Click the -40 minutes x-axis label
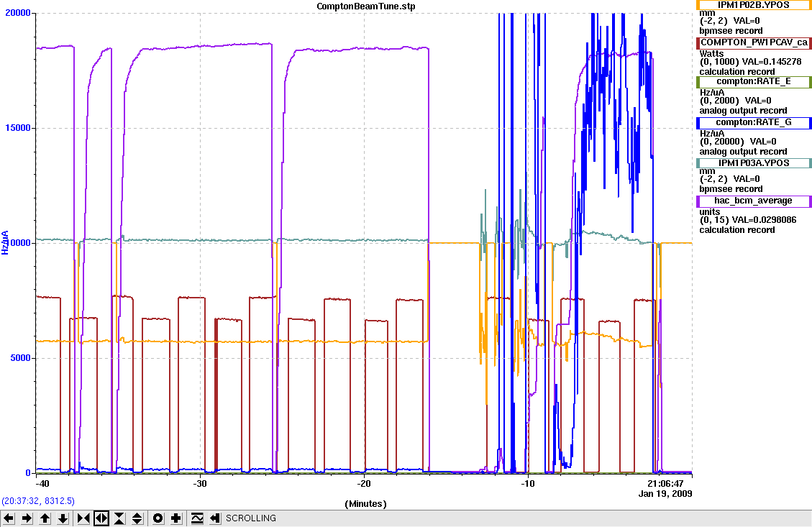Viewport: 812px width, 527px height. coord(42,484)
